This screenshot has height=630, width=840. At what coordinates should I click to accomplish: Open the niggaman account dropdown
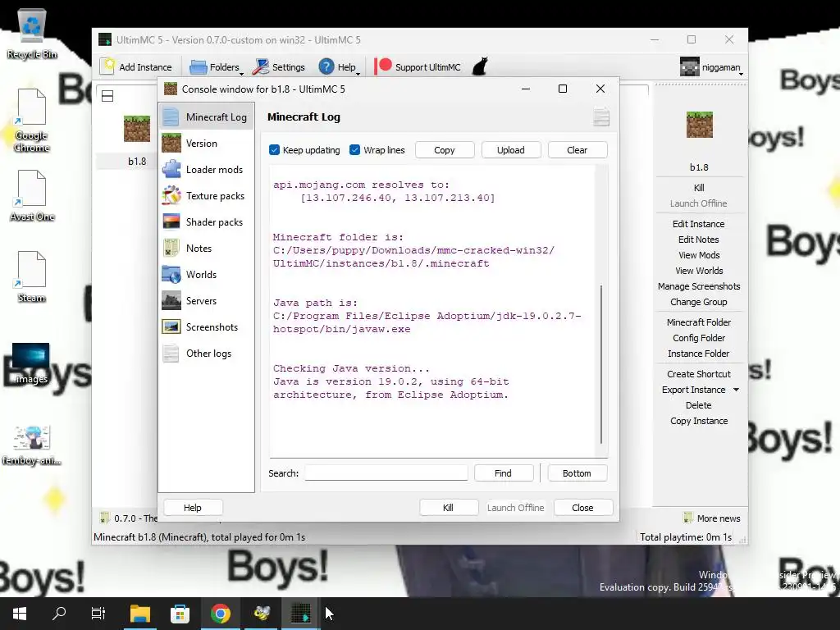[712, 67]
